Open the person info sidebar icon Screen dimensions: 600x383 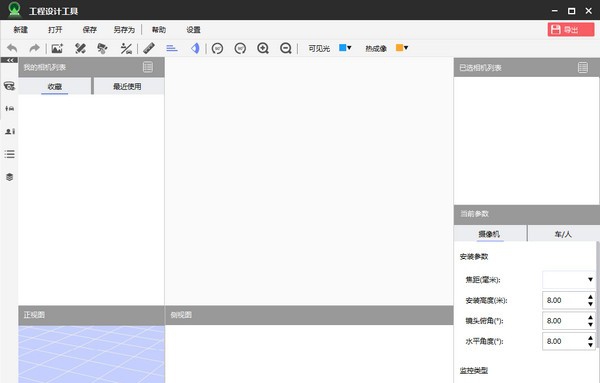10,131
